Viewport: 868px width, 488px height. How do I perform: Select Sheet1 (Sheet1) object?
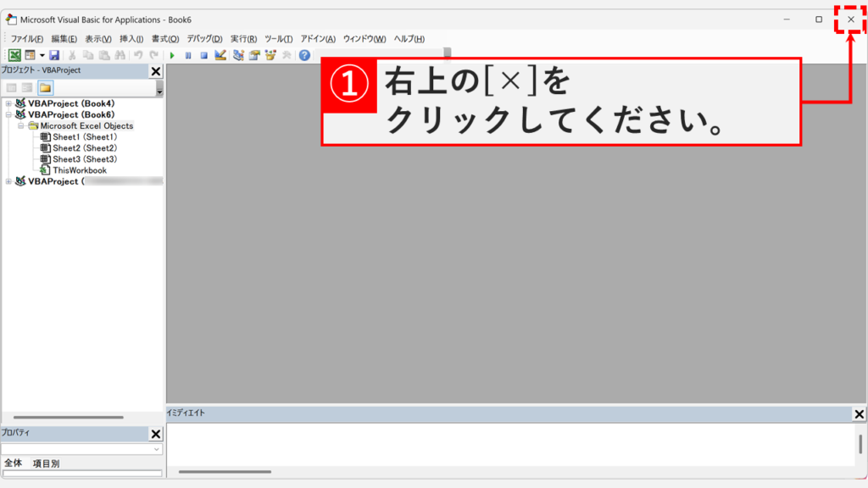(x=85, y=136)
